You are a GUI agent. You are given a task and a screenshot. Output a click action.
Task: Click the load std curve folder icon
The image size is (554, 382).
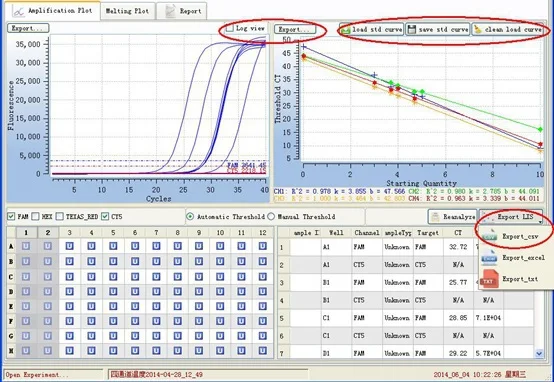coord(345,30)
